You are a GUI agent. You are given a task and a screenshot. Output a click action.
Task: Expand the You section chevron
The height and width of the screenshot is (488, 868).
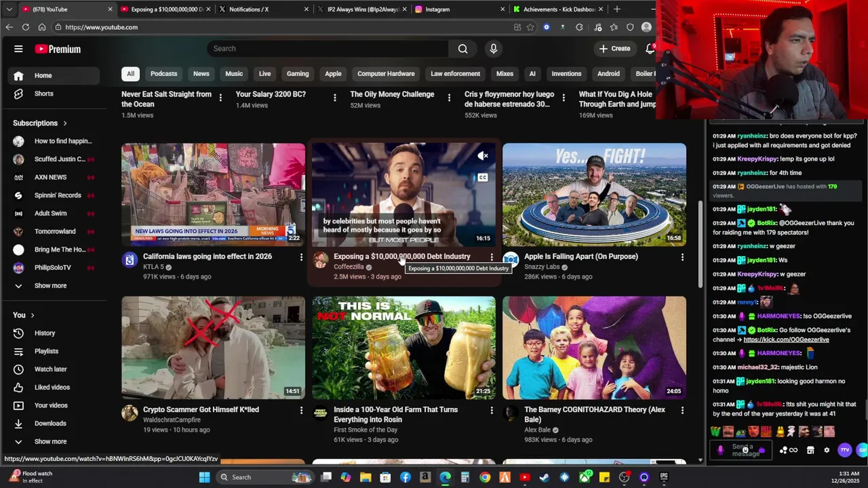[32, 315]
